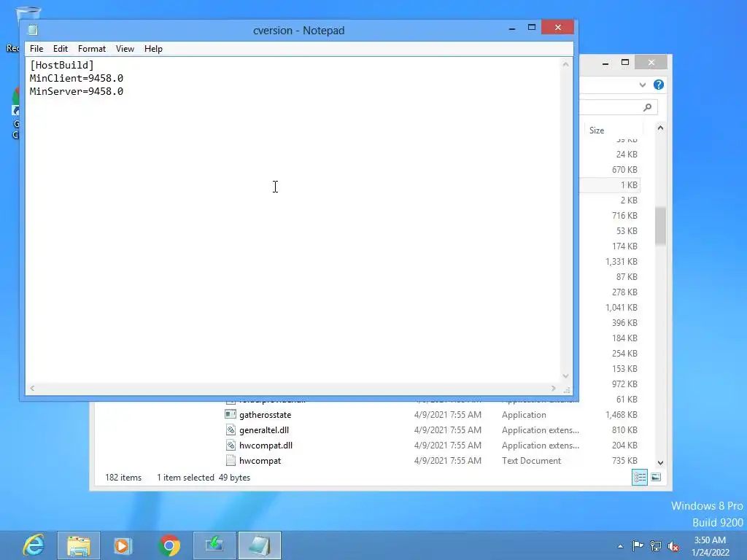Screen dimensions: 747x560
Task: Select the gatherosstate file in Explorer
Action: click(x=265, y=415)
